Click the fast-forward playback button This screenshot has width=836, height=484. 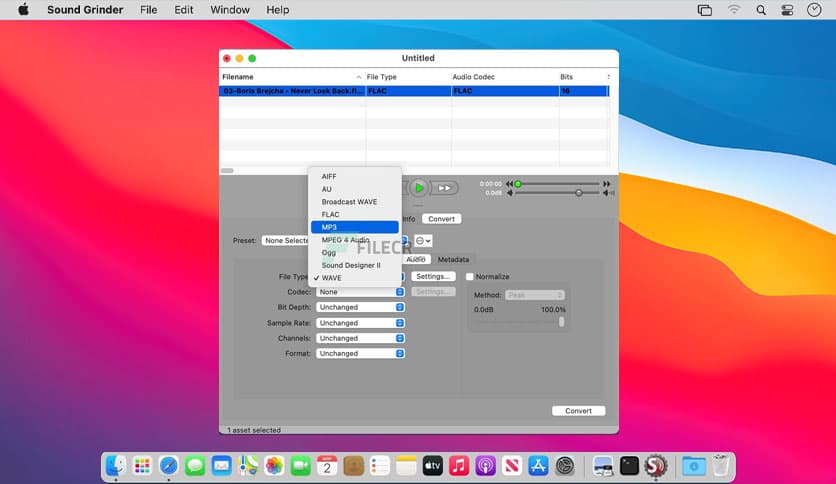pos(444,188)
